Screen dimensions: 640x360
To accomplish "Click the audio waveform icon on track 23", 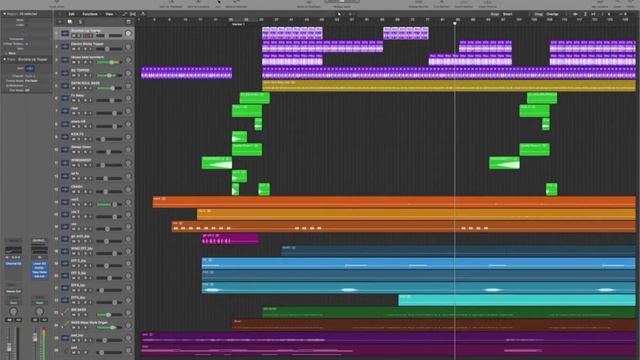I will pos(65,312).
